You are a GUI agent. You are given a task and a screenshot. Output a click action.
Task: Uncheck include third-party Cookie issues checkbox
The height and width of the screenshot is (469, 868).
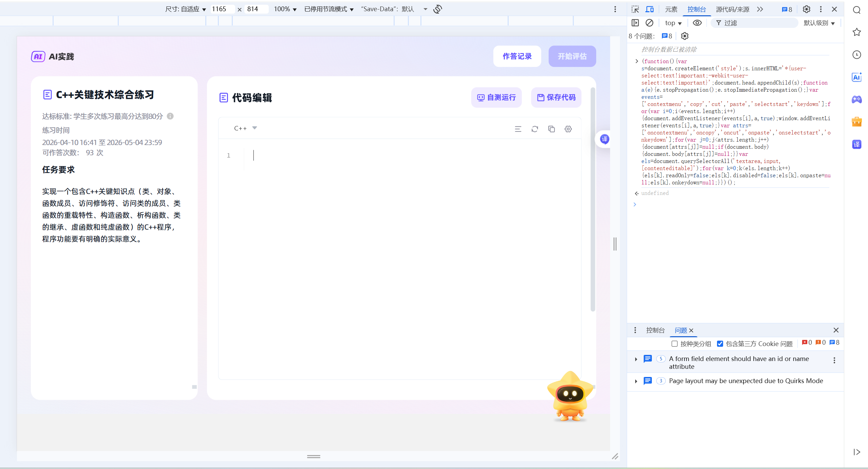(720, 344)
